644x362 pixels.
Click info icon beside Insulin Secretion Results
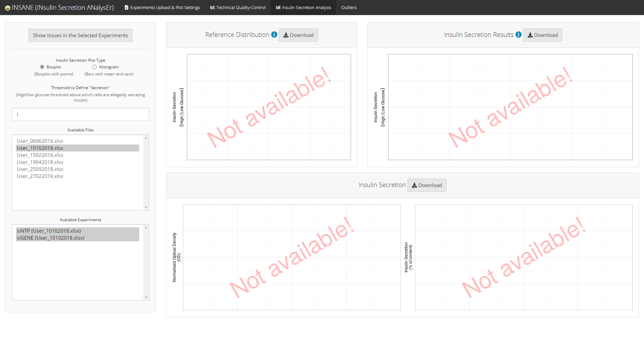[518, 35]
